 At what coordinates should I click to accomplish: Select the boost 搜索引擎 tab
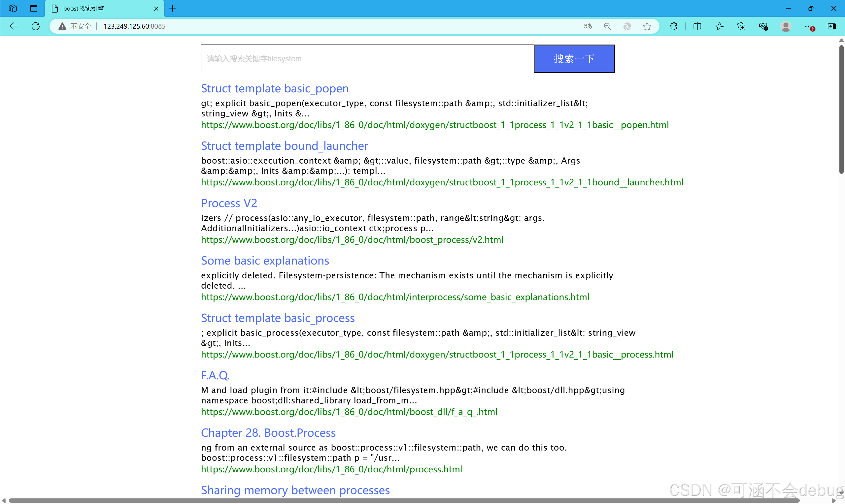point(104,9)
